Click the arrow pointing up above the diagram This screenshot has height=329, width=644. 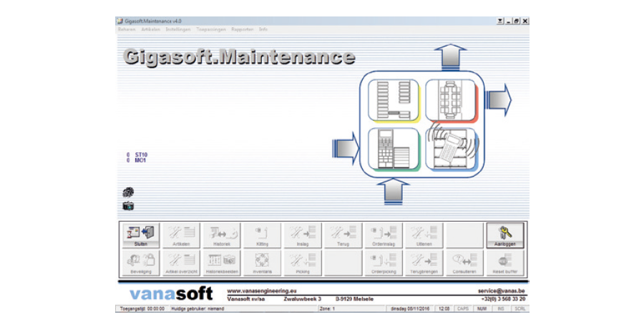pyautogui.click(x=450, y=57)
